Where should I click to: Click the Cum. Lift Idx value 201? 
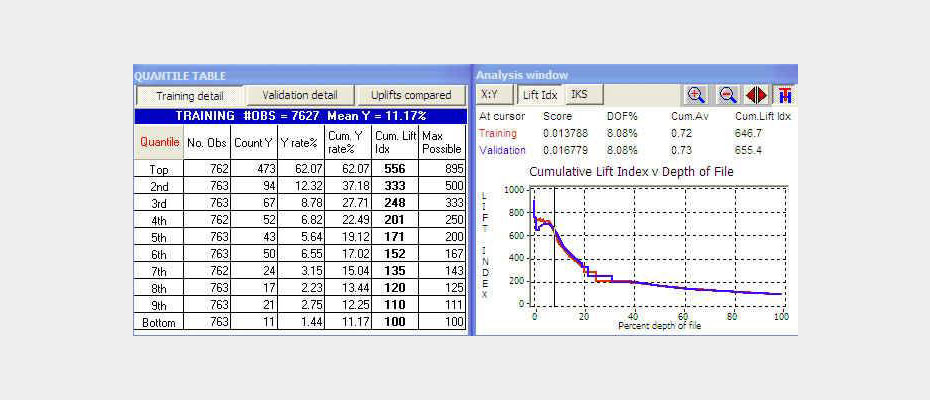point(394,220)
